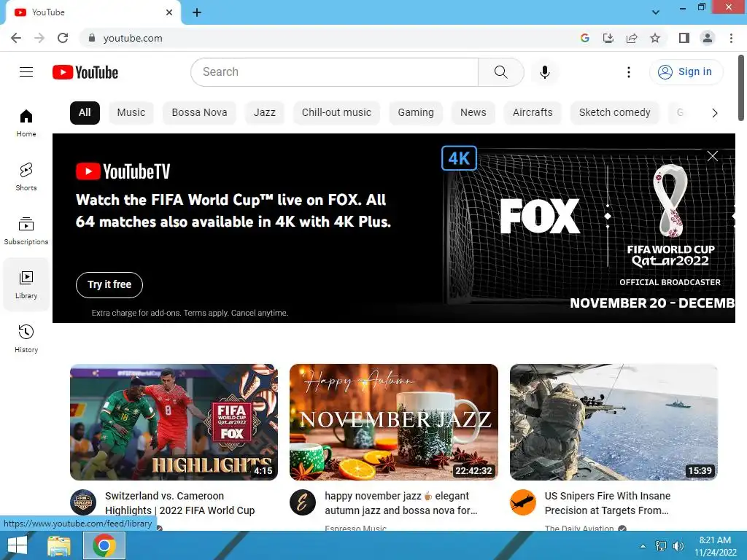The image size is (747, 560).
Task: Click browser back arrow
Action: coord(16,38)
